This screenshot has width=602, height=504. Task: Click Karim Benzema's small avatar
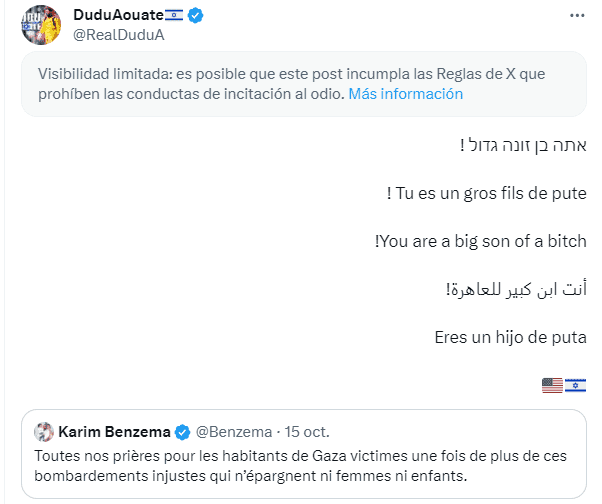[x=44, y=432]
